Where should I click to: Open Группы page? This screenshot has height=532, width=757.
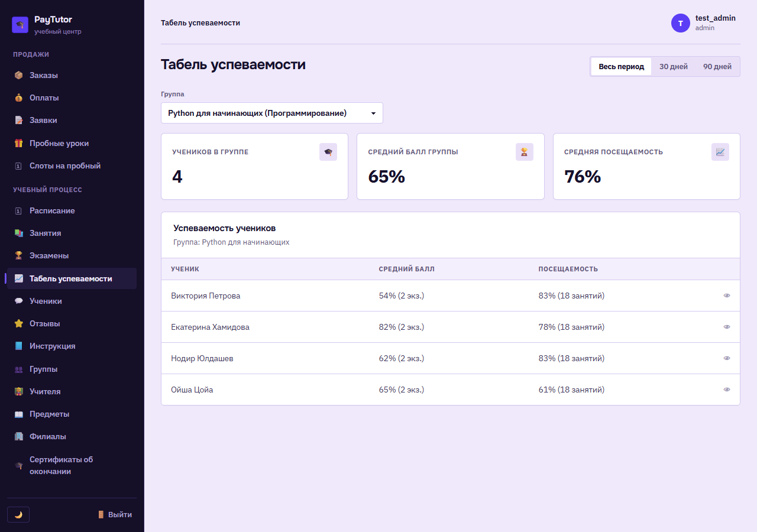tap(72, 369)
